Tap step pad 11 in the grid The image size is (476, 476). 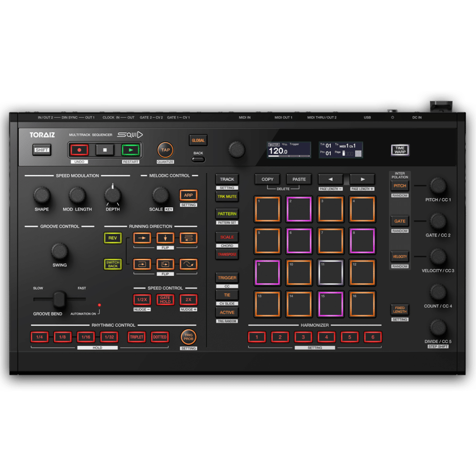point(330,272)
